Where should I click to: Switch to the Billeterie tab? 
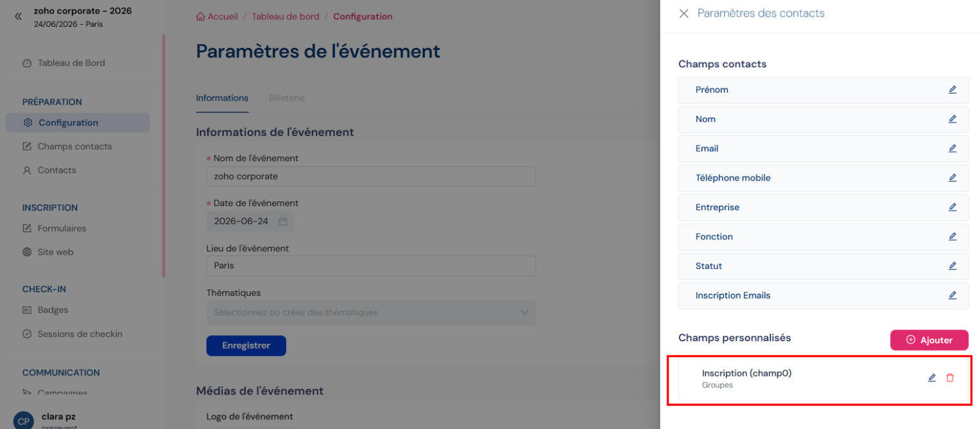click(x=287, y=98)
